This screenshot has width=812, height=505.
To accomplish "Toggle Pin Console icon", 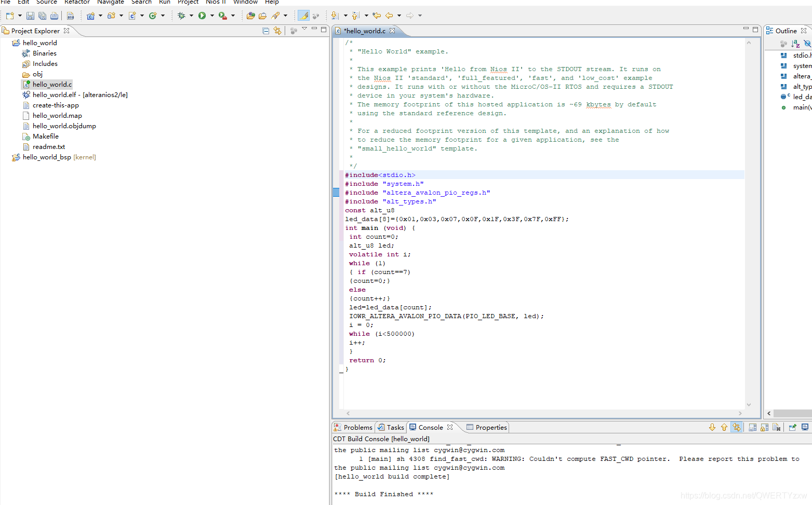I will click(x=792, y=427).
